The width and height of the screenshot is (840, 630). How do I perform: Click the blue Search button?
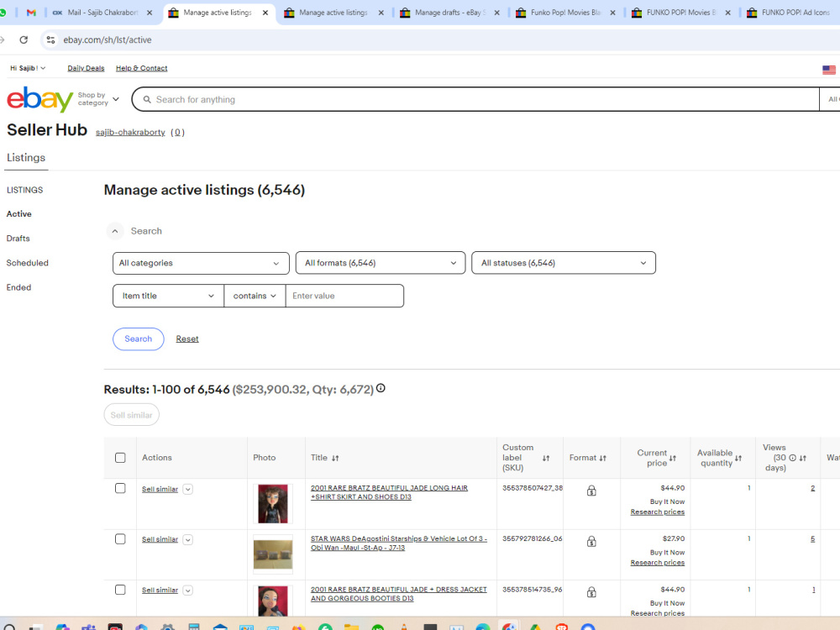click(139, 339)
